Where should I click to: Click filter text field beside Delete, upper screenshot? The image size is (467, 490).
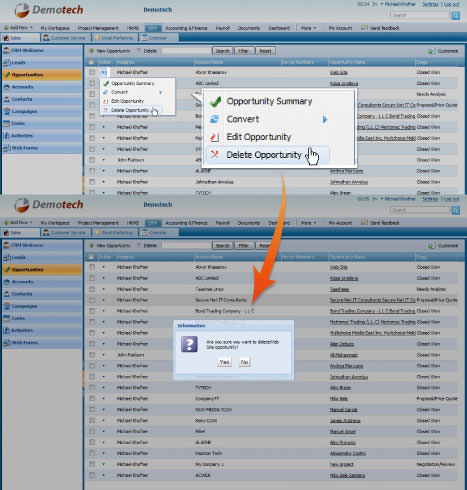point(187,51)
